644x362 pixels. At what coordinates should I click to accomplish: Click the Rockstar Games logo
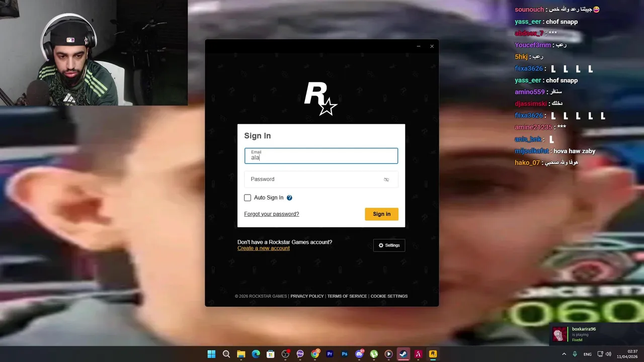click(321, 99)
